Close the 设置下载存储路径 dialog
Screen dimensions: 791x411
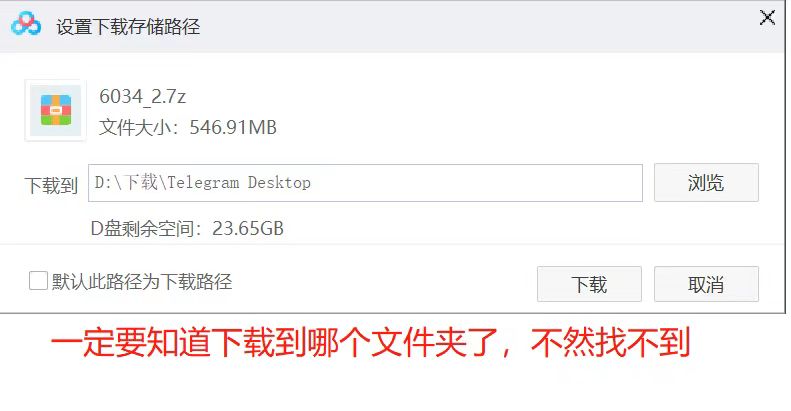coord(767,18)
